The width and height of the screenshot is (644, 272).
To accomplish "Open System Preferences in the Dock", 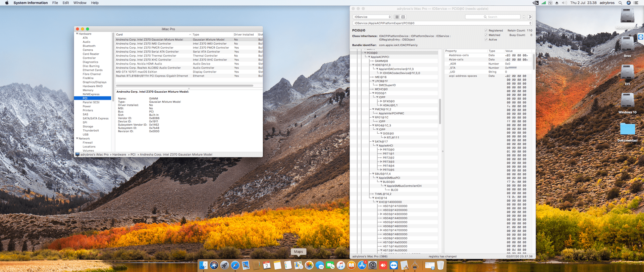I will (373, 265).
